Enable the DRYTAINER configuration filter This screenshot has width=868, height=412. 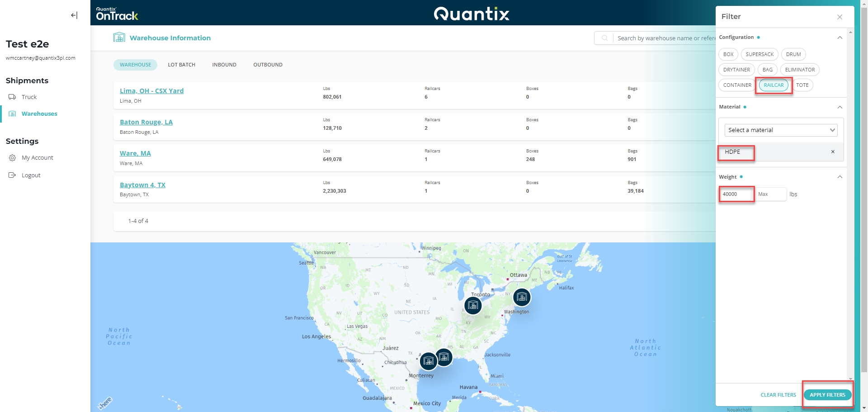736,70
